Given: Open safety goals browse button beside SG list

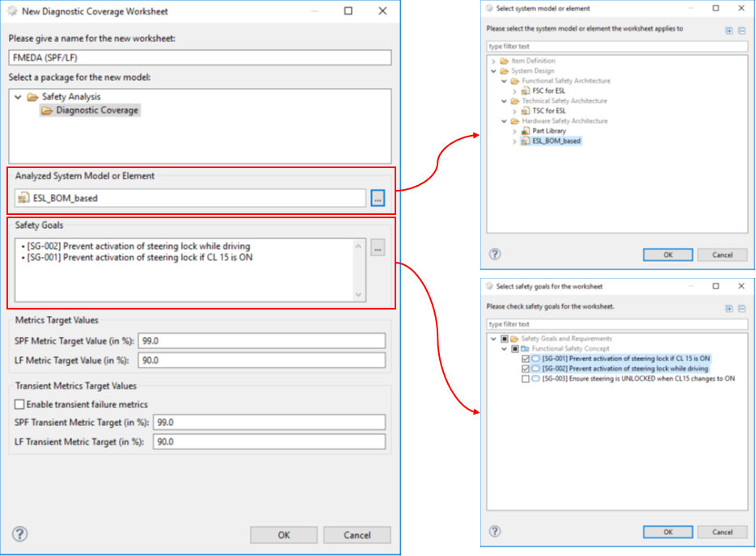Looking at the screenshot, I should click(378, 248).
